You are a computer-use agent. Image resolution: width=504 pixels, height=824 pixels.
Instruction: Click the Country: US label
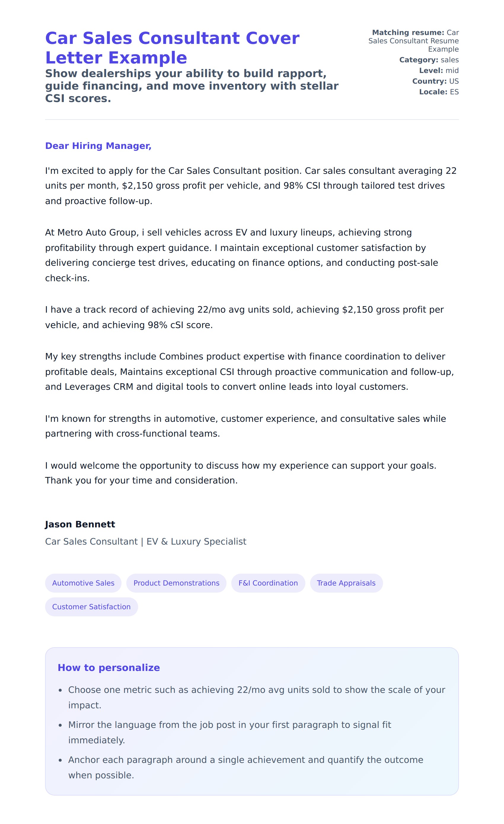click(x=435, y=81)
